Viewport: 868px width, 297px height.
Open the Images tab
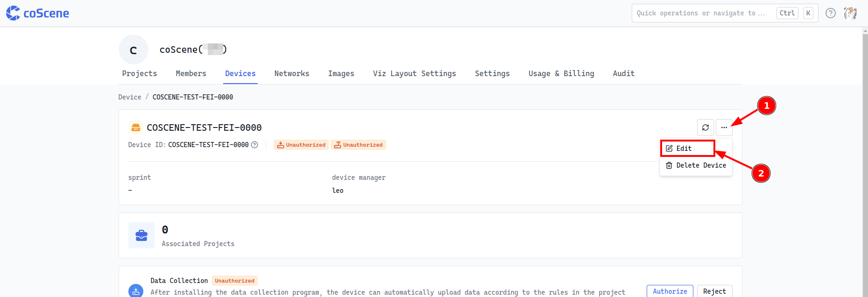coord(341,73)
